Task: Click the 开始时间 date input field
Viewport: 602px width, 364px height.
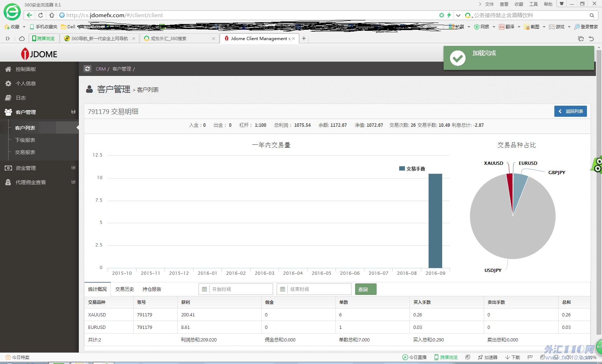Action: click(236, 289)
